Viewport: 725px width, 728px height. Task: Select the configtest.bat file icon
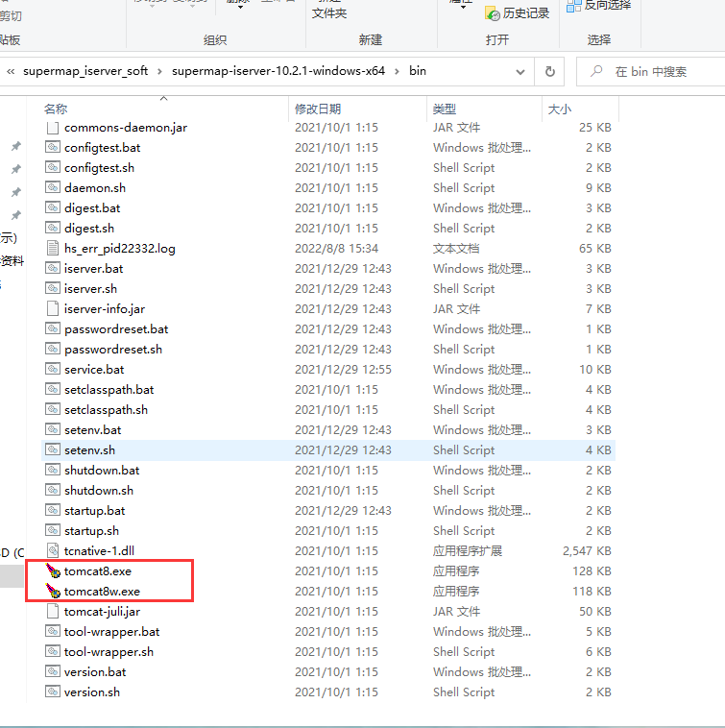53,148
